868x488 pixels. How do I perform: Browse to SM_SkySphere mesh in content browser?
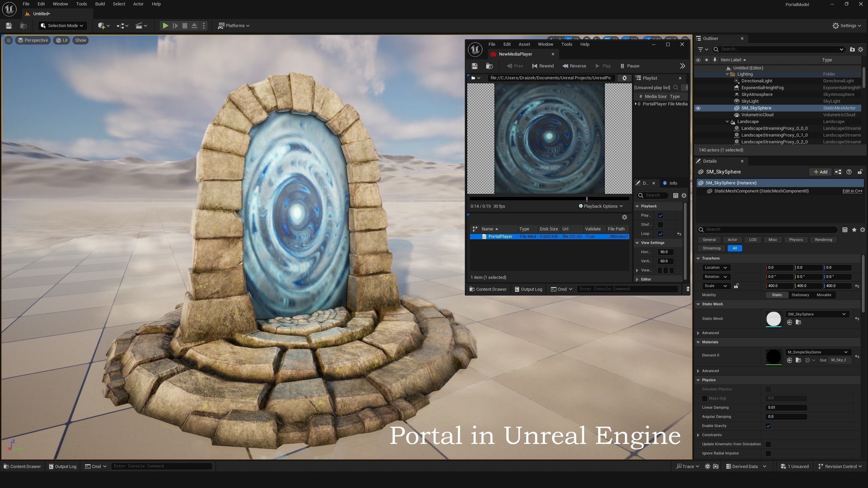click(798, 323)
